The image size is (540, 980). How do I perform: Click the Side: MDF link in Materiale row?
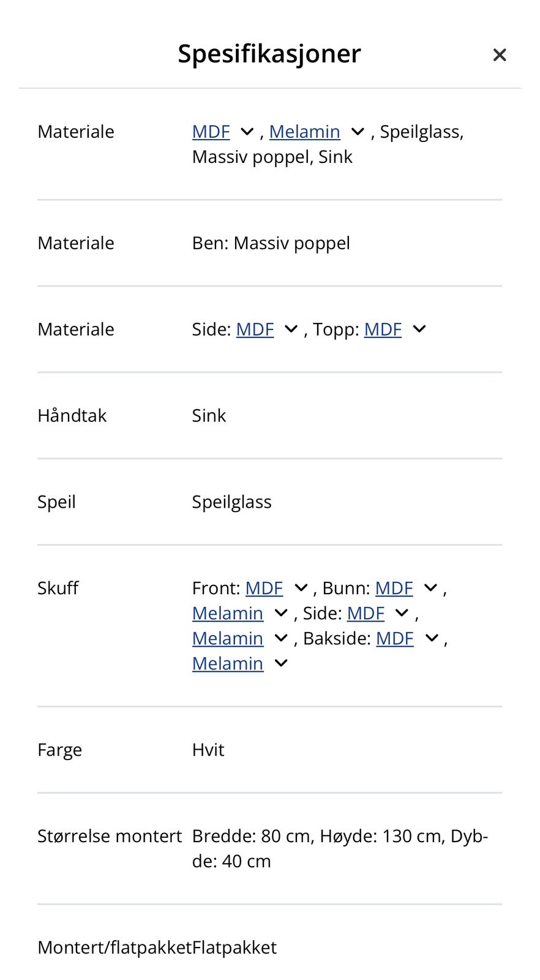(x=255, y=330)
